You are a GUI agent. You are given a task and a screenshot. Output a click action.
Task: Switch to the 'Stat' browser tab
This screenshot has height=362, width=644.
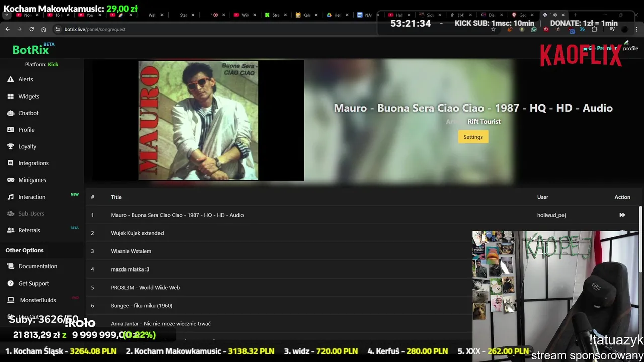point(183,15)
